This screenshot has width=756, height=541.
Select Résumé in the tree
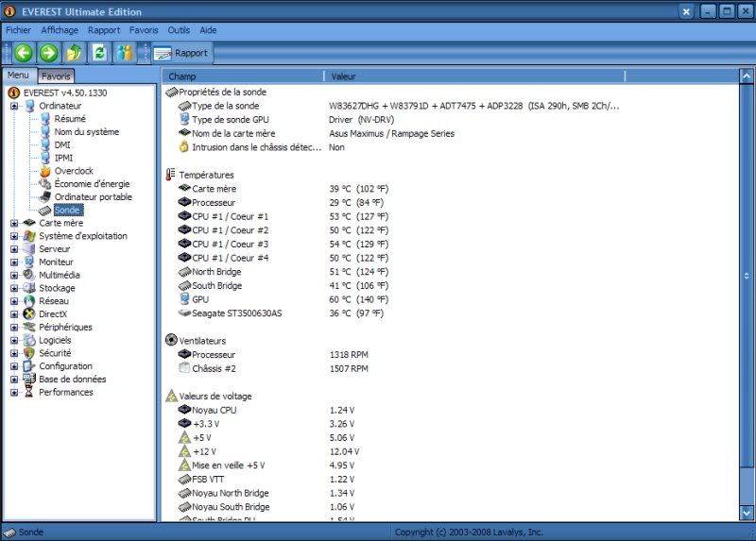tap(70, 119)
